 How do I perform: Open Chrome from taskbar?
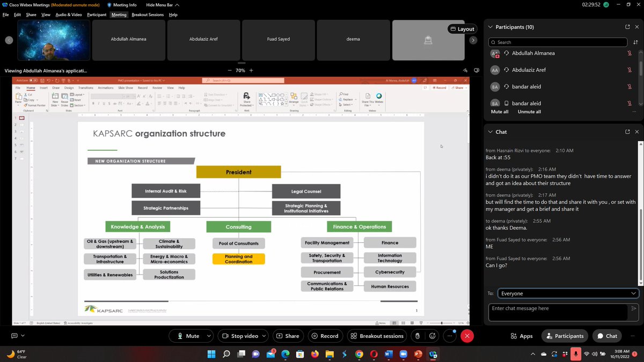pos(359,354)
